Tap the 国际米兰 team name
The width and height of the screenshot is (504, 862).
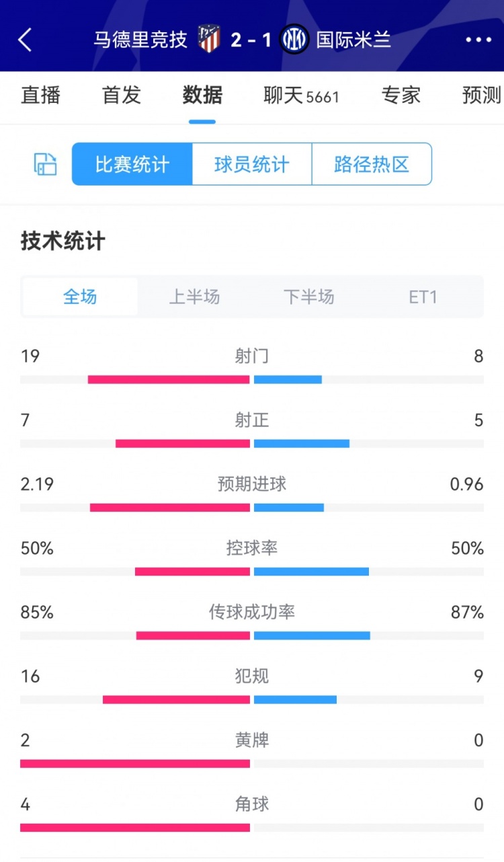[353, 40]
